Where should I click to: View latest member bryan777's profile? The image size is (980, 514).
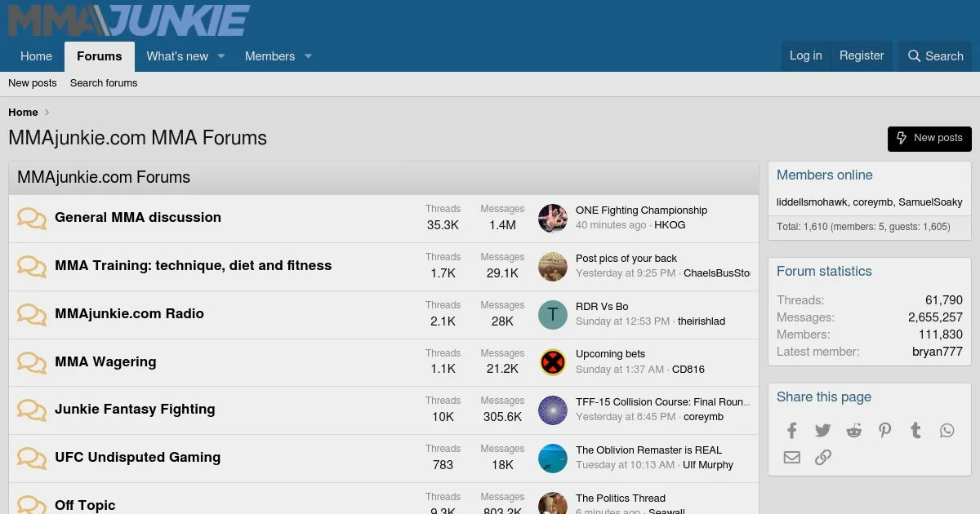tap(938, 352)
